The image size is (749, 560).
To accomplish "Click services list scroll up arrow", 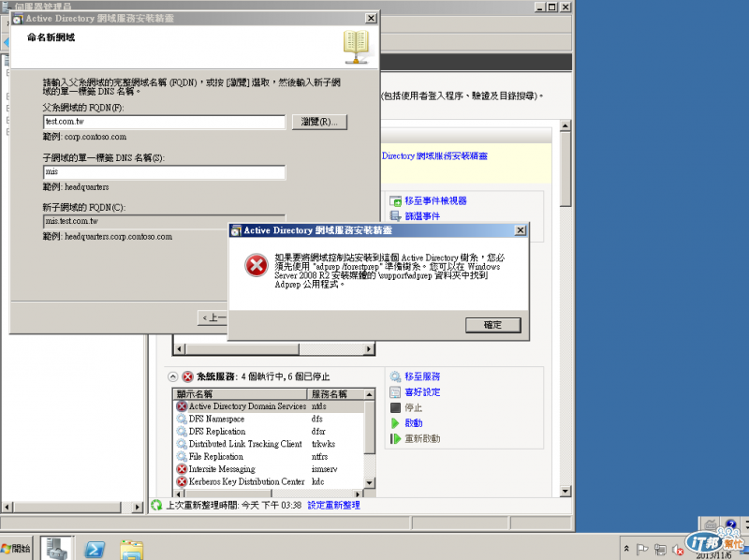I will coord(369,394).
